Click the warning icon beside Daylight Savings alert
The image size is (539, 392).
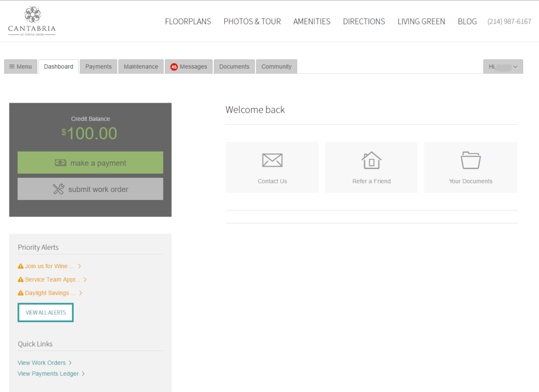point(21,293)
